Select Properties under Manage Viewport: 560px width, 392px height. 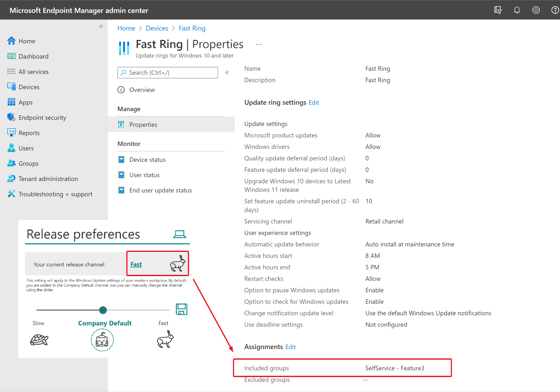point(143,124)
